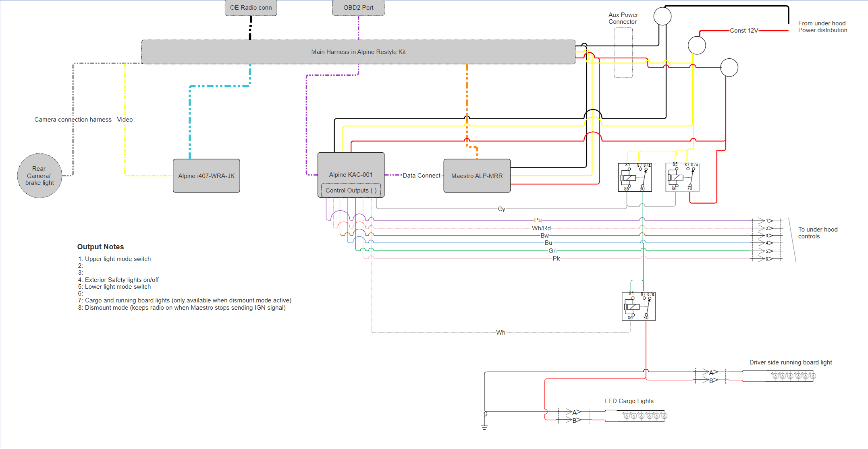Click the Aux Power Connector label

[x=623, y=19]
